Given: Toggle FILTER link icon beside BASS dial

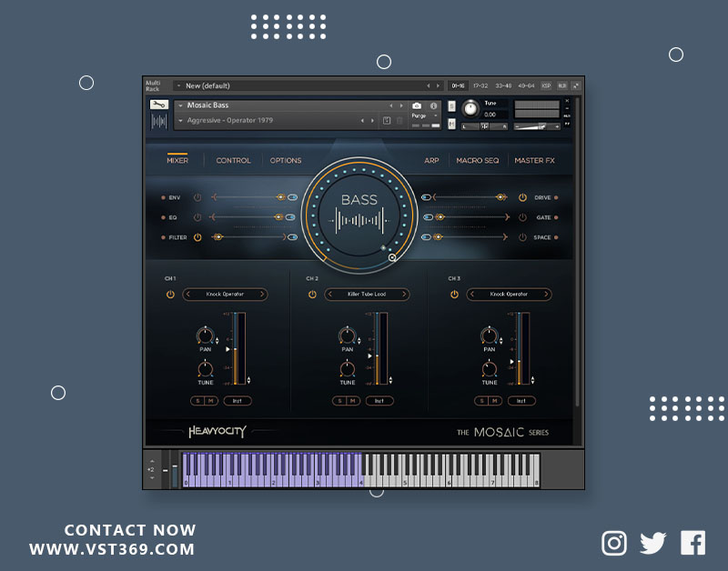Looking at the screenshot, I should [x=292, y=237].
